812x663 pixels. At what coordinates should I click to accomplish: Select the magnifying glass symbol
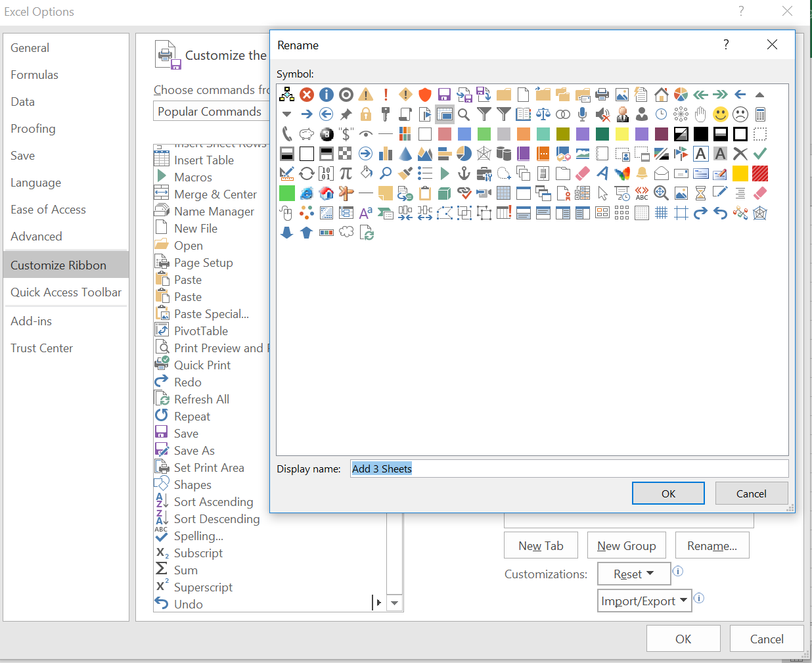(464, 114)
